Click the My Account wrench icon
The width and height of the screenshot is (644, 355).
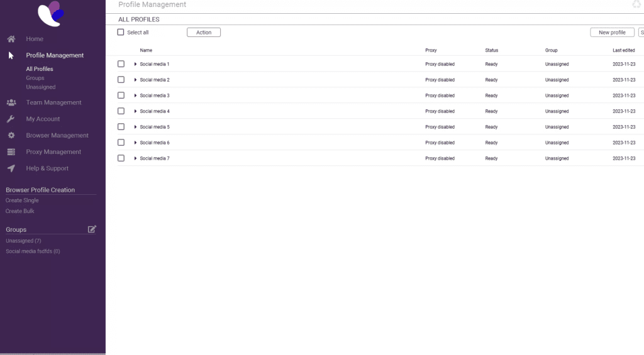pos(11,119)
